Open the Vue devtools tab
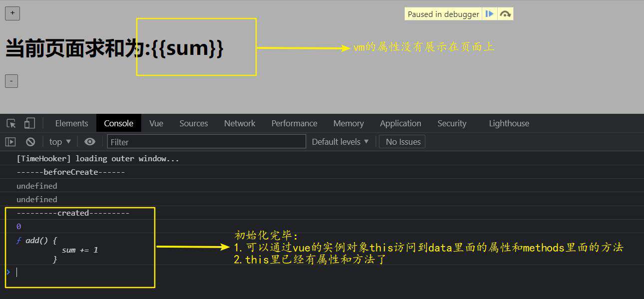This screenshot has height=299, width=644. [x=156, y=123]
